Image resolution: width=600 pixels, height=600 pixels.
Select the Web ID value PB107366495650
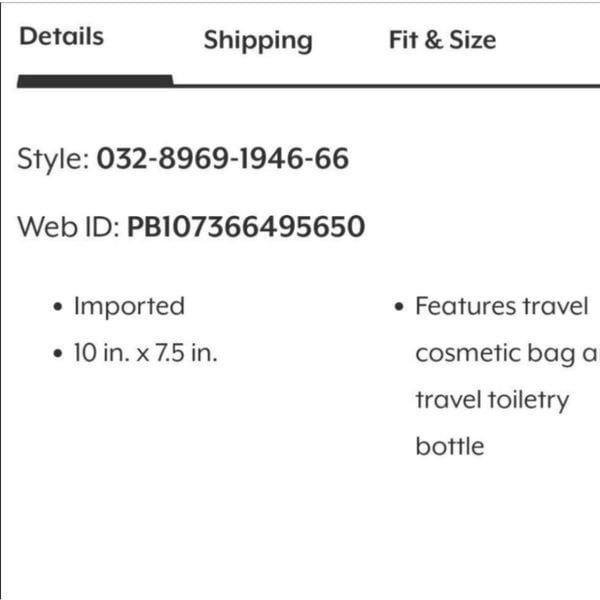tap(246, 227)
